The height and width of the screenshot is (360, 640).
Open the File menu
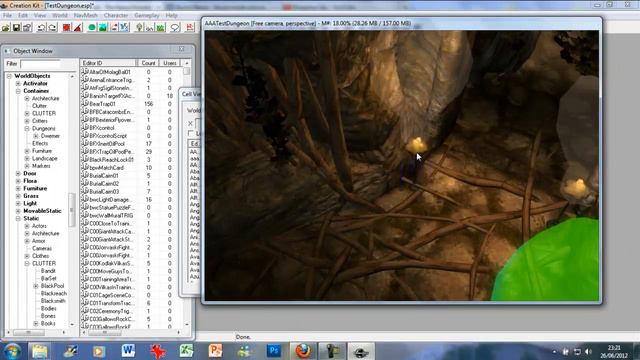[7, 15]
